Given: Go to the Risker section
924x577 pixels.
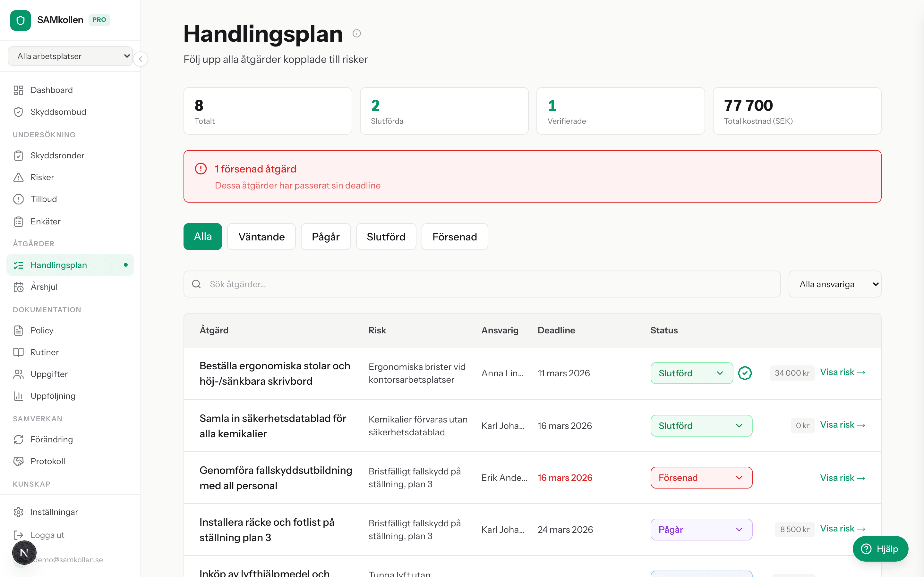Looking at the screenshot, I should [42, 177].
